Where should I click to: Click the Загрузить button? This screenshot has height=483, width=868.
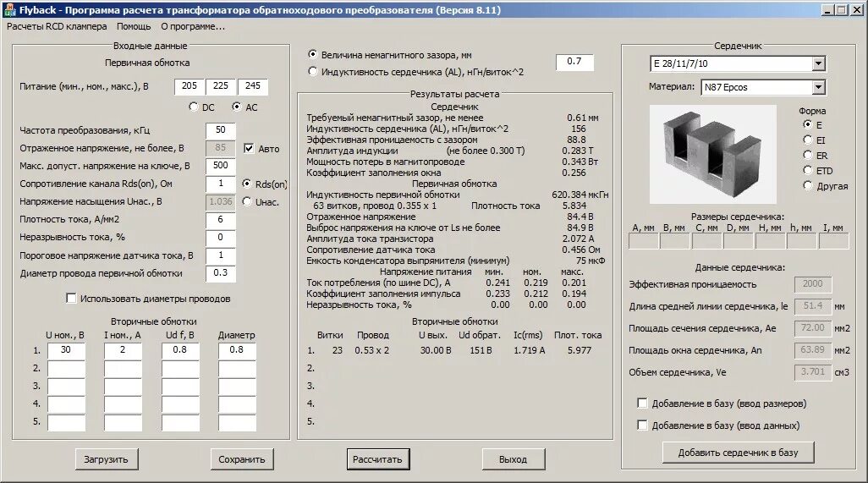[x=106, y=459]
